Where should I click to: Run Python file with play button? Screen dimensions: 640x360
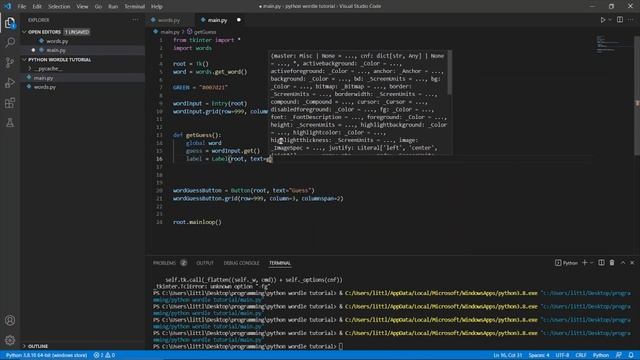602,20
